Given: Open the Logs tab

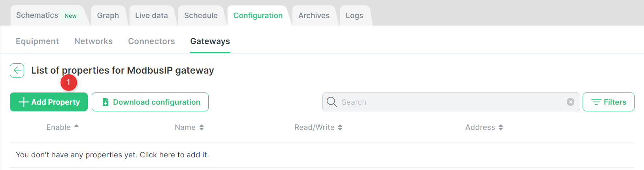Looking at the screenshot, I should [354, 15].
